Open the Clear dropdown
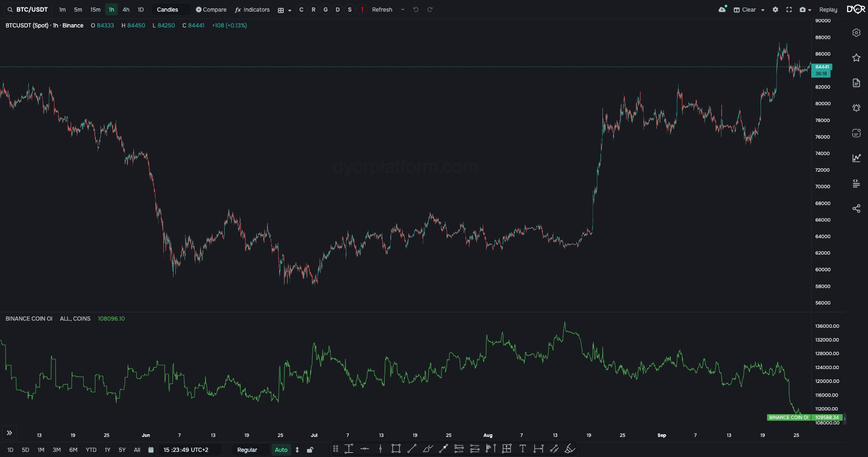This screenshot has width=868, height=457. click(749, 9)
